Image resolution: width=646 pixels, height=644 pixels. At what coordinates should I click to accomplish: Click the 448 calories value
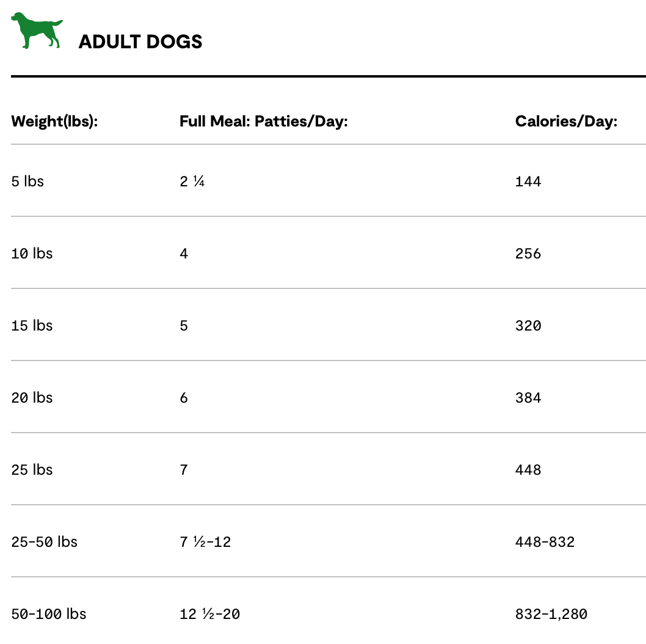coord(528,470)
